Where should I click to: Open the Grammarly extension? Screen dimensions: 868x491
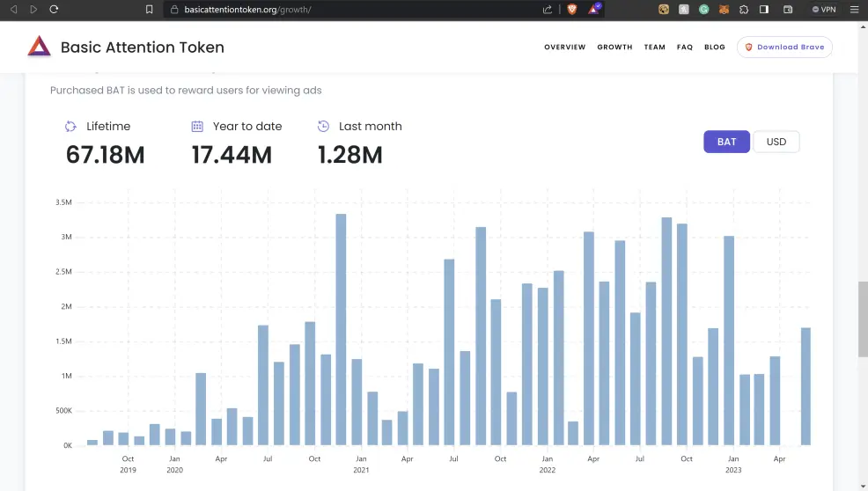(703, 10)
